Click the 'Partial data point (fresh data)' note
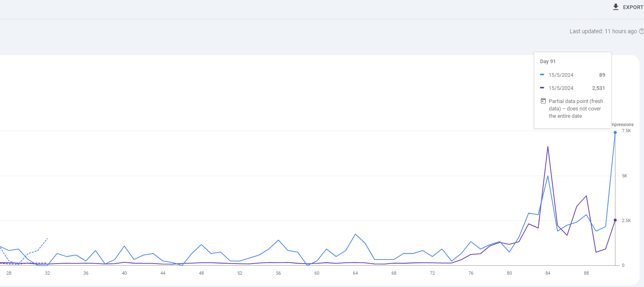This screenshot has width=644, height=287. point(576,108)
